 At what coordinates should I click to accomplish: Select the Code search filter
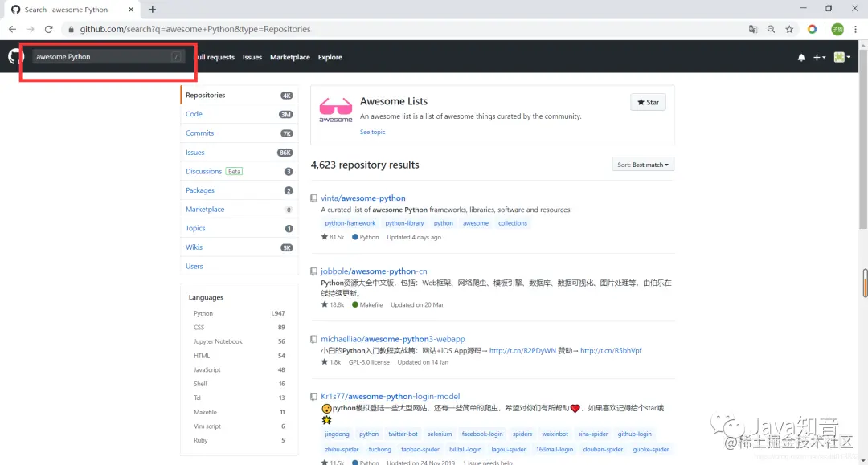coord(240,114)
